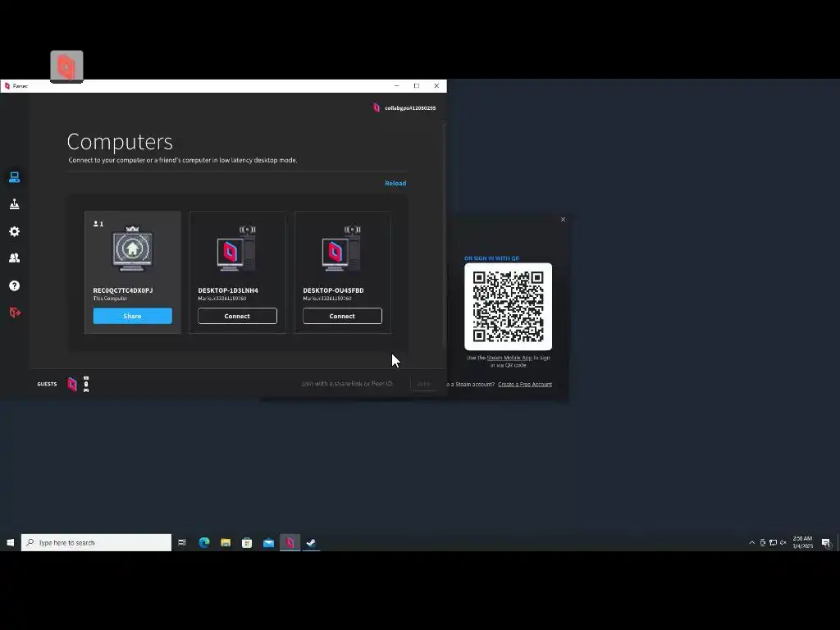Click the Computers heading

point(120,141)
